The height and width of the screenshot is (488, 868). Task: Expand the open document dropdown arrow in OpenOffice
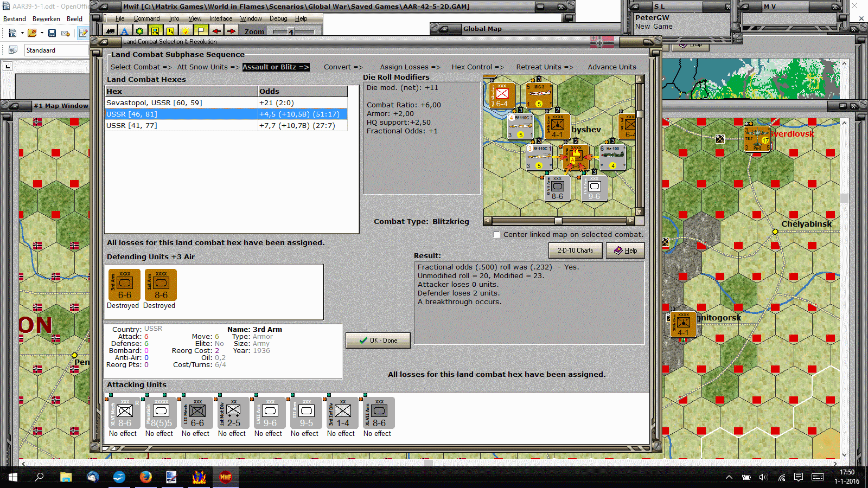[x=42, y=33]
